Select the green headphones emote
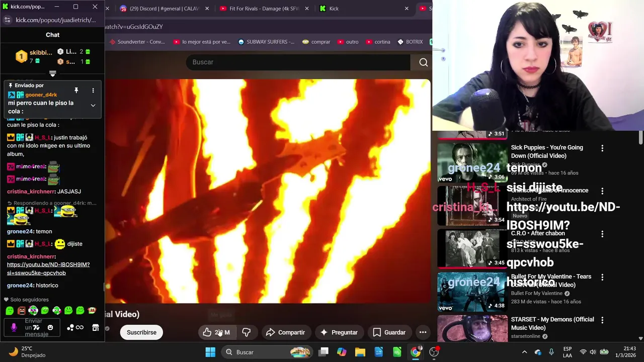Image resolution: width=644 pixels, height=362 pixels. point(33,311)
